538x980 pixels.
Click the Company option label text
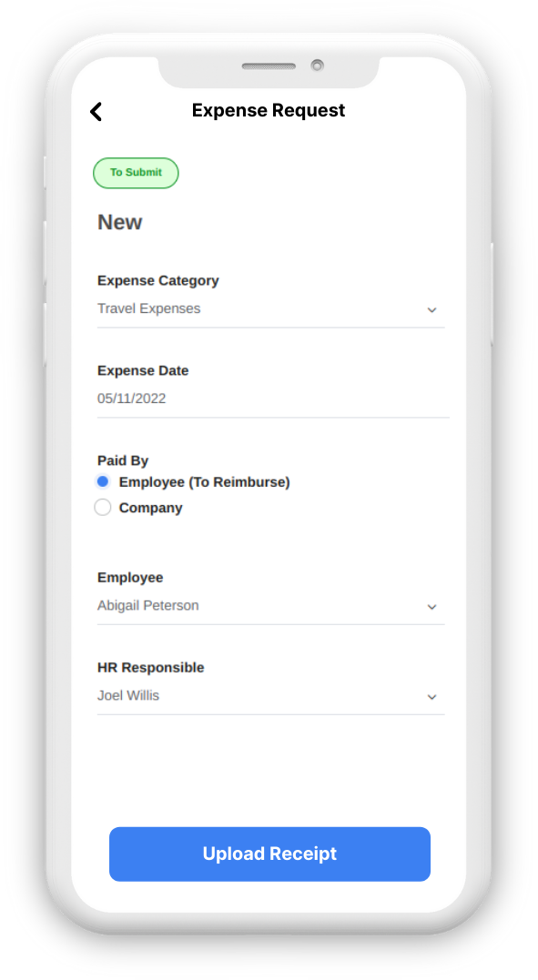151,508
